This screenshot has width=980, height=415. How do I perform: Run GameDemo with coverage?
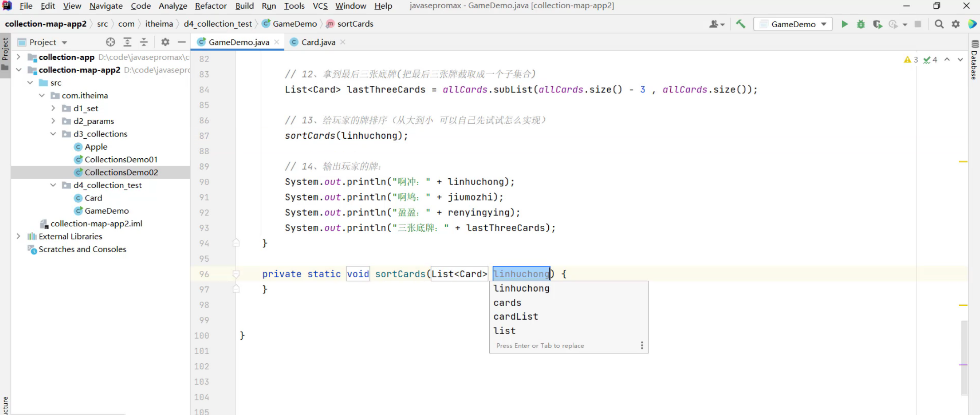tap(878, 24)
